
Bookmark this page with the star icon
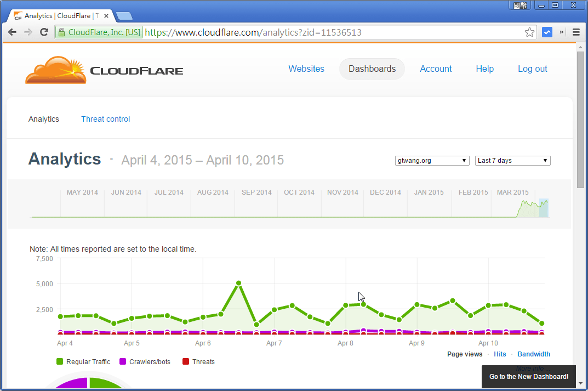tap(529, 32)
